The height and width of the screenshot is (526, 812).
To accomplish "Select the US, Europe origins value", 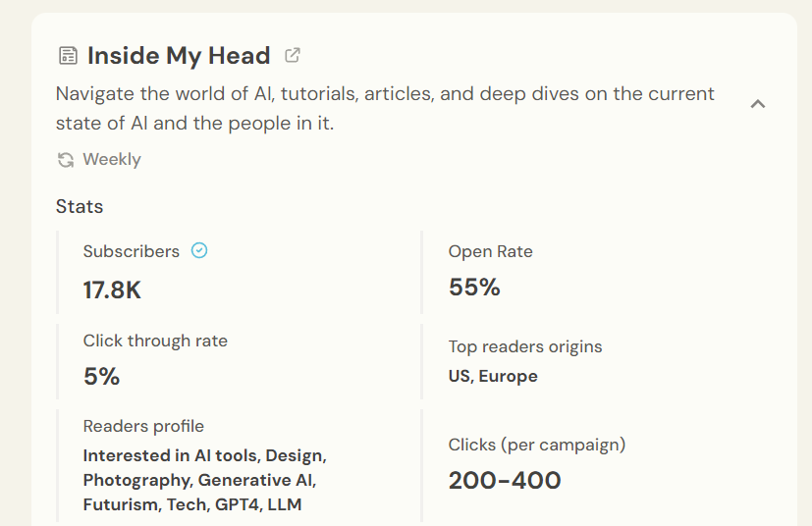I will tap(493, 376).
